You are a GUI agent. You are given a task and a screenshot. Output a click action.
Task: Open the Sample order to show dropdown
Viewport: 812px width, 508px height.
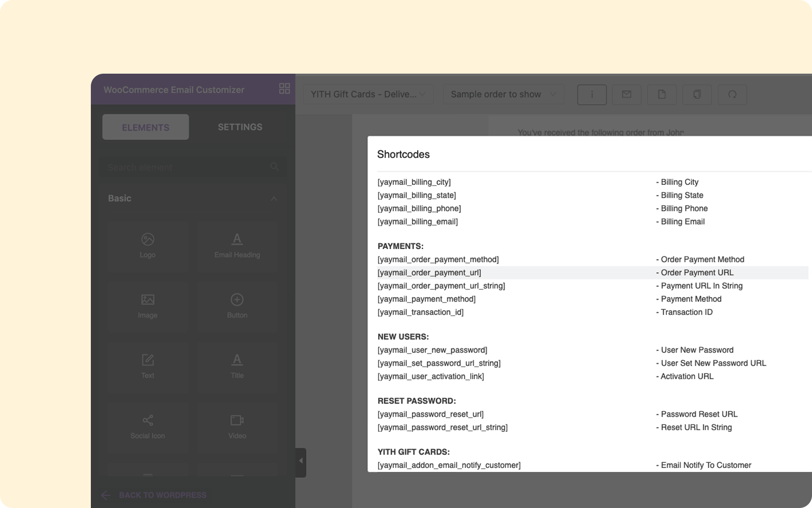click(504, 94)
